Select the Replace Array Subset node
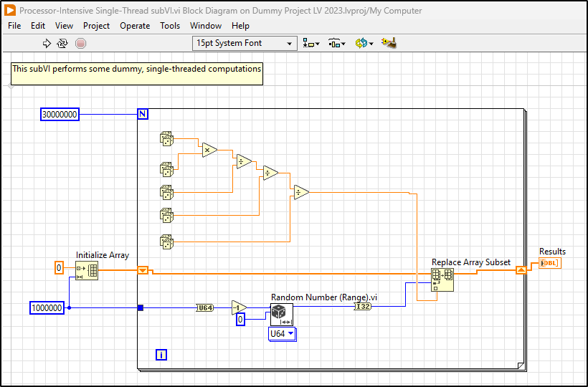The image size is (588, 387). 442,281
